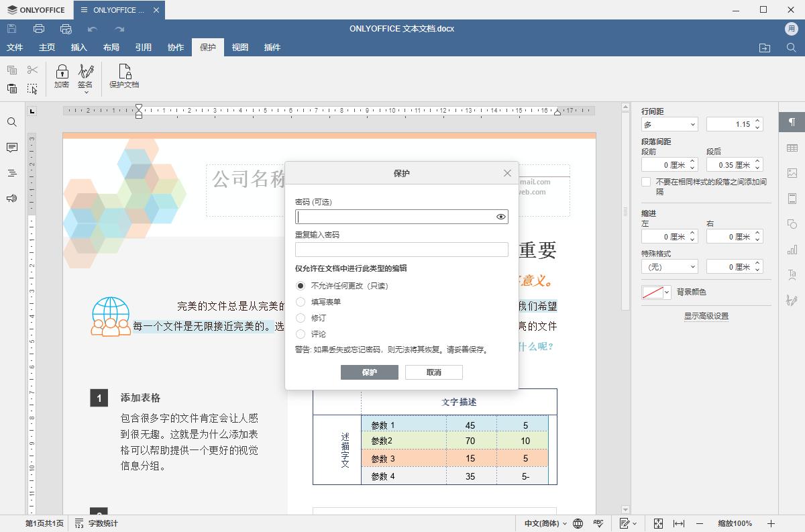Open the Text Art settings icon
The width and height of the screenshot is (805, 532).
[x=792, y=275]
